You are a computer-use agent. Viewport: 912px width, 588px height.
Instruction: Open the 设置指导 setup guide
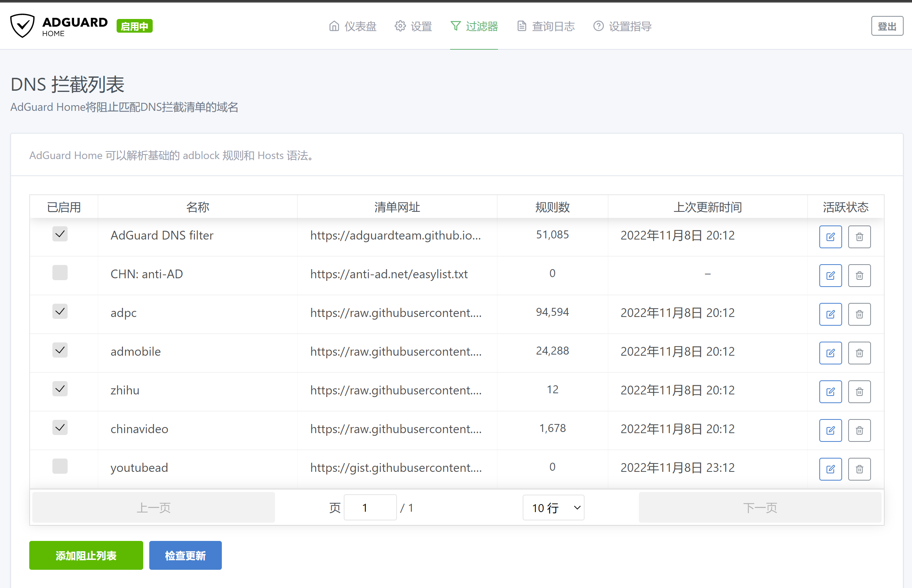622,26
